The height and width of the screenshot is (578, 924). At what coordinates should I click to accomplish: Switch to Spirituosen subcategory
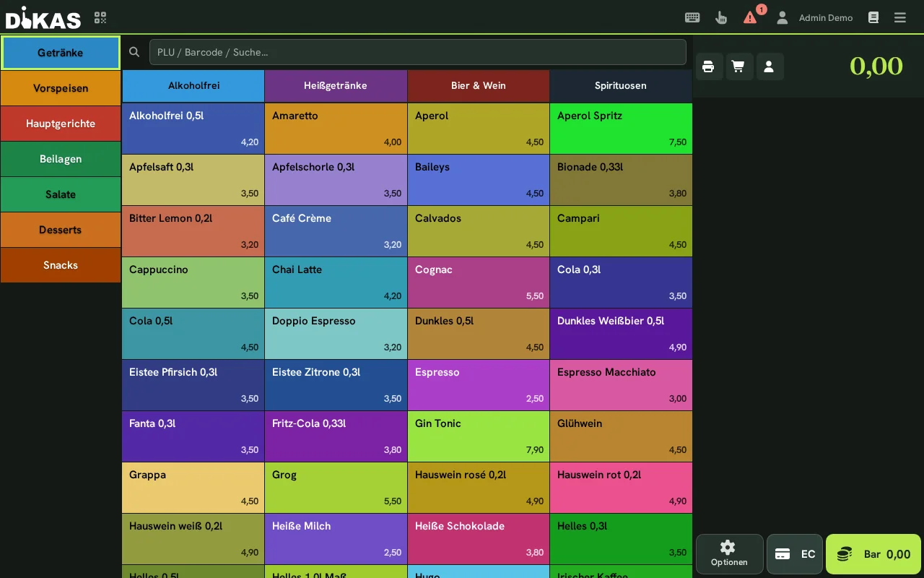point(621,85)
